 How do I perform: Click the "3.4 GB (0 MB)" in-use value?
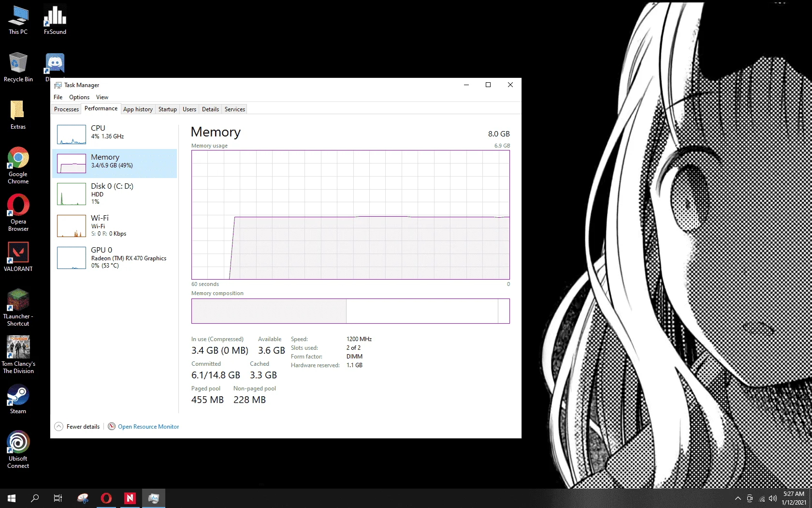pyautogui.click(x=220, y=350)
